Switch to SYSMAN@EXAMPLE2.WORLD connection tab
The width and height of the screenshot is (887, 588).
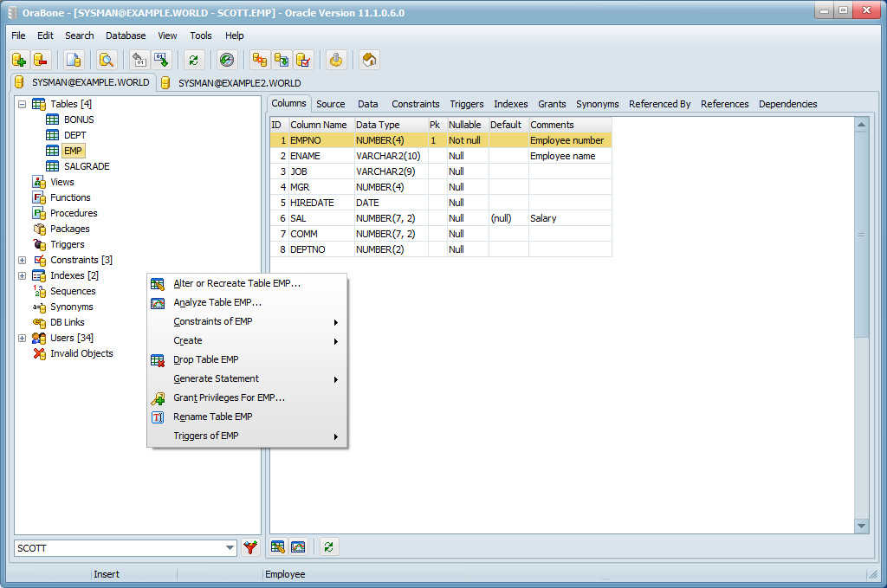231,83
